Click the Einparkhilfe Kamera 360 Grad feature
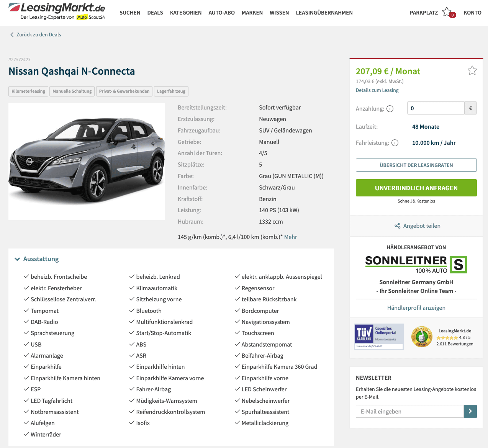Screen dimensions: 488x448 [280, 367]
